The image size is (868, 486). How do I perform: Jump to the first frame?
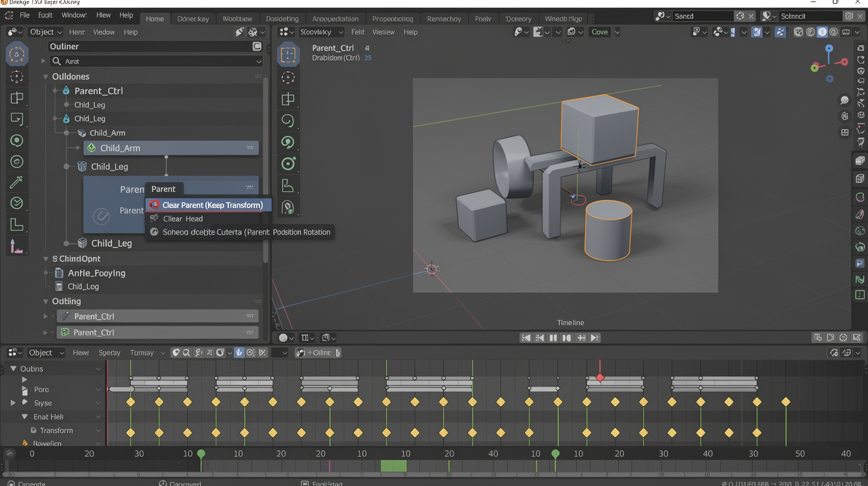point(526,338)
